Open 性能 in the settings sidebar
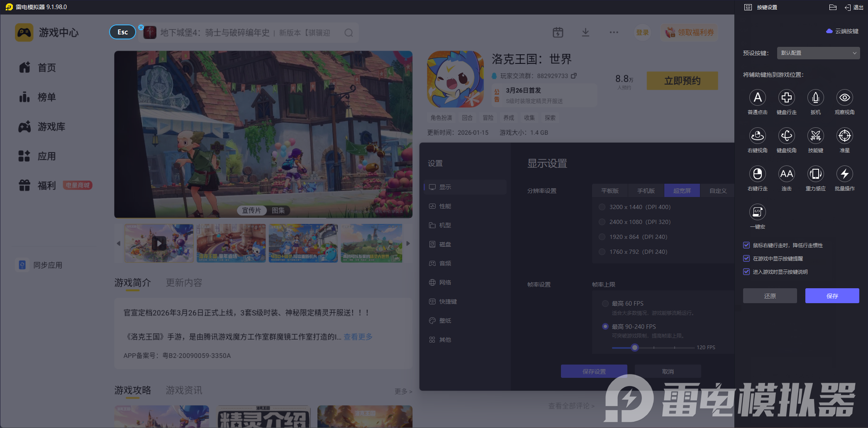The width and height of the screenshot is (868, 428). [465, 206]
